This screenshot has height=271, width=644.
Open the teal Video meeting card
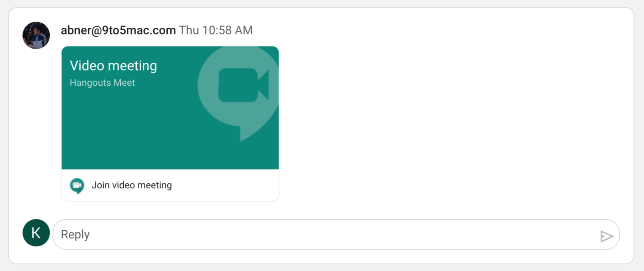[170, 108]
